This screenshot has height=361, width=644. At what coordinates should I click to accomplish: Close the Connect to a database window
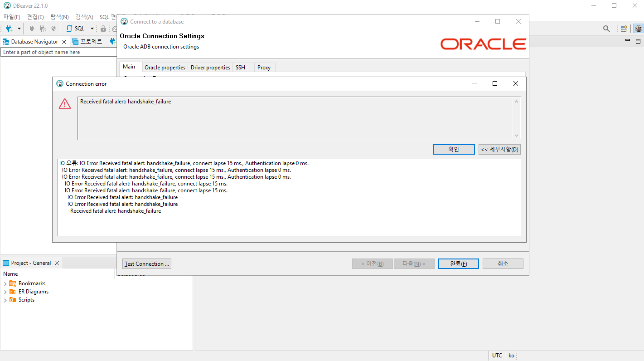click(518, 21)
